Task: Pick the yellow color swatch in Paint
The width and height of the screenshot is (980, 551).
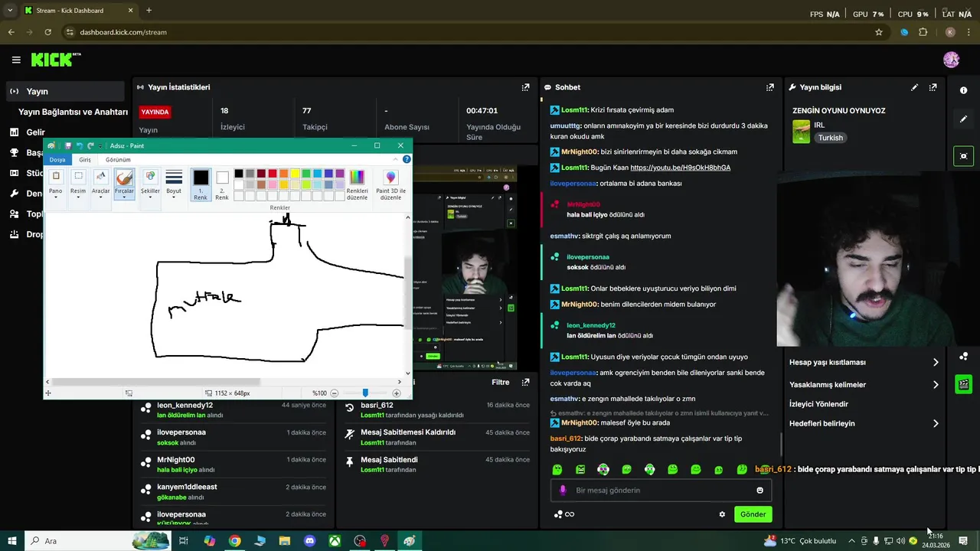Action: pos(295,174)
